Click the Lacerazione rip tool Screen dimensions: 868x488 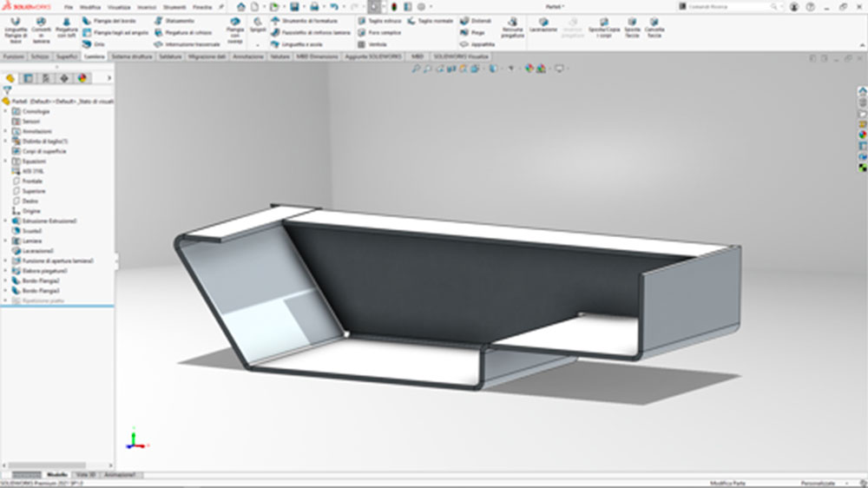(543, 24)
